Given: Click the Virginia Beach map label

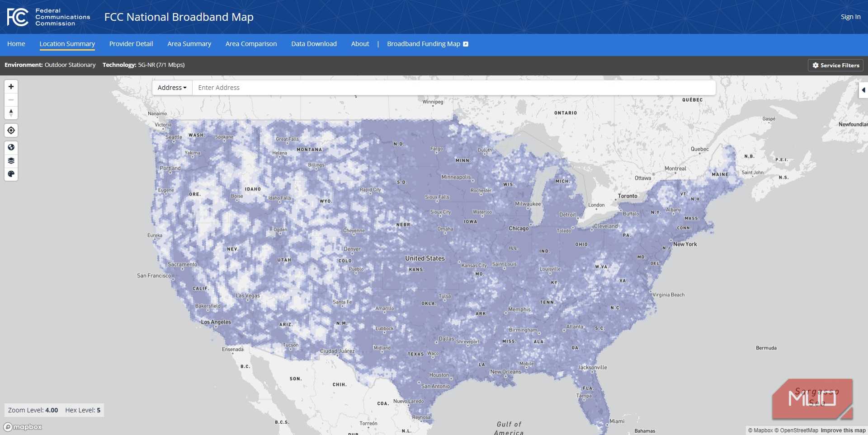Looking at the screenshot, I should click(668, 295).
